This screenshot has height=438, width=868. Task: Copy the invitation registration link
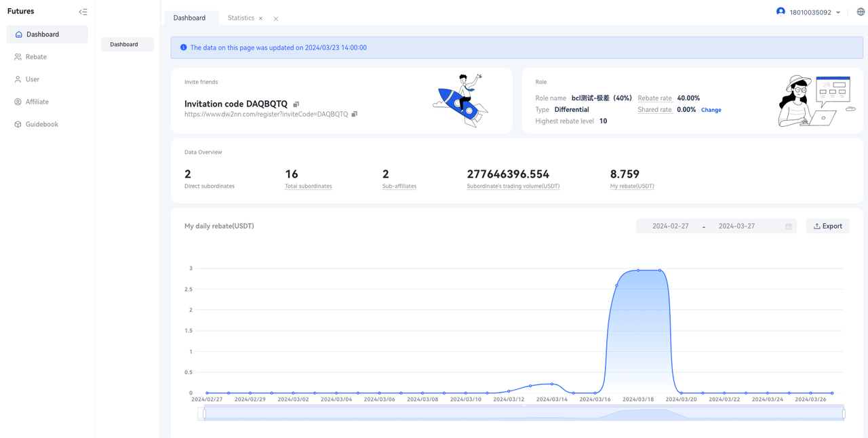(x=354, y=114)
